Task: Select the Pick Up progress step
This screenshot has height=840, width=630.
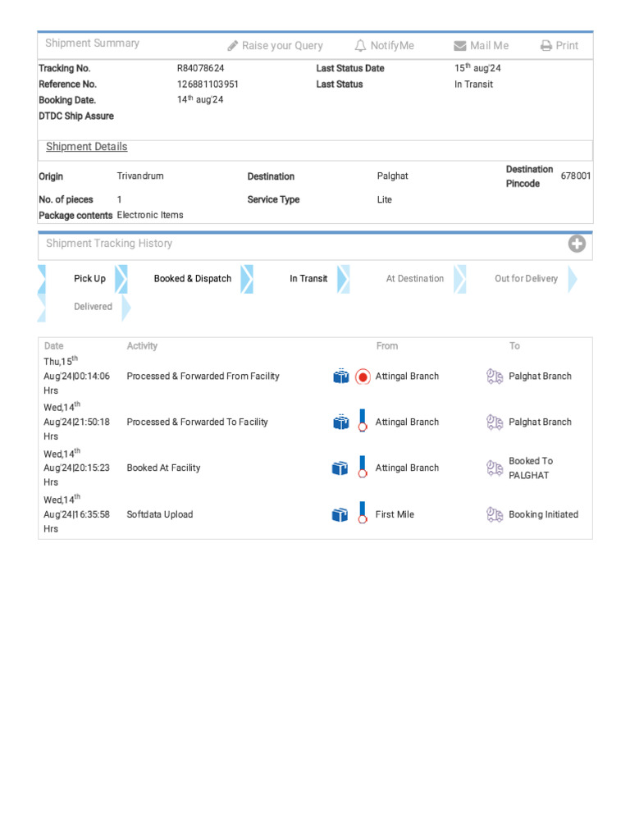Action: (89, 279)
